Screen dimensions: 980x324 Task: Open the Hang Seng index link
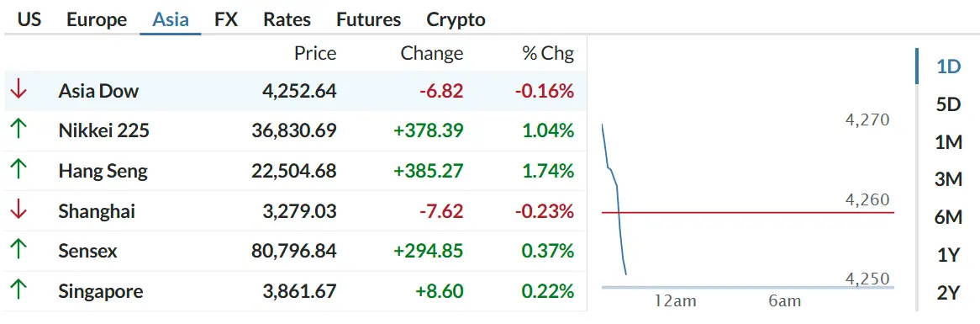tap(103, 171)
